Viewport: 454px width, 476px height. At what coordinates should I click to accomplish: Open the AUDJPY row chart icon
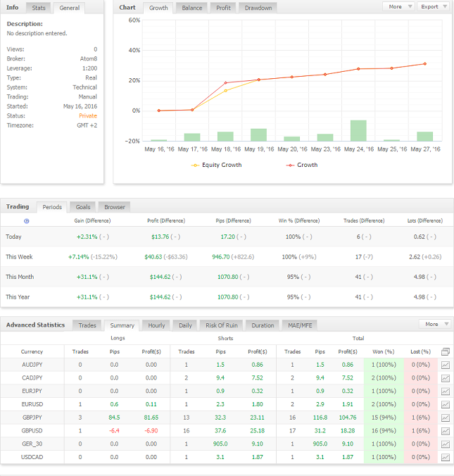445,365
